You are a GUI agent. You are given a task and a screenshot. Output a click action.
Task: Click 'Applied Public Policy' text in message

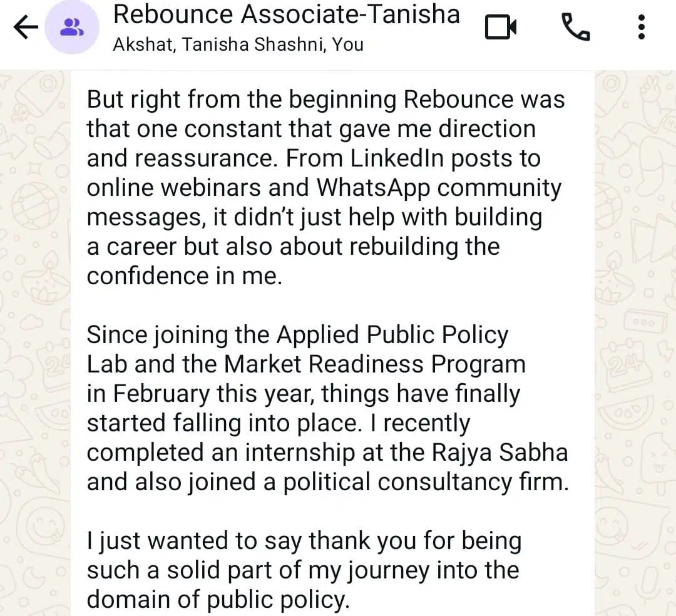pyautogui.click(x=392, y=336)
